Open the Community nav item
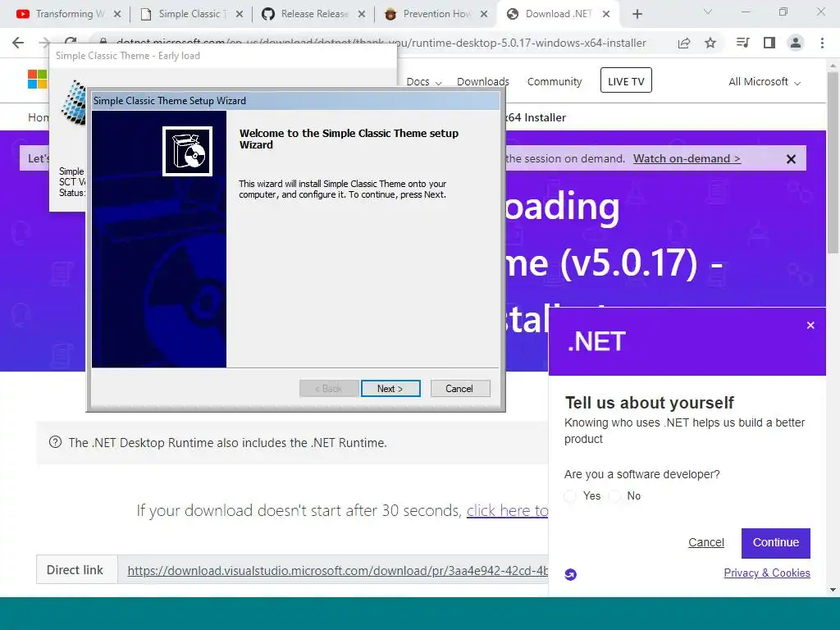The image size is (840, 630). (x=555, y=81)
